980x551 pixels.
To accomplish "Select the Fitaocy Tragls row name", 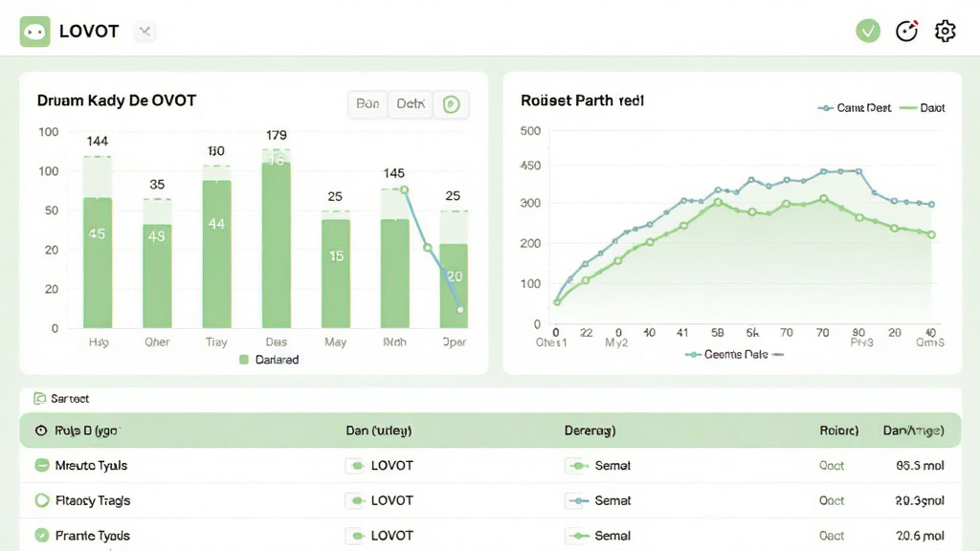I will pos(93,500).
